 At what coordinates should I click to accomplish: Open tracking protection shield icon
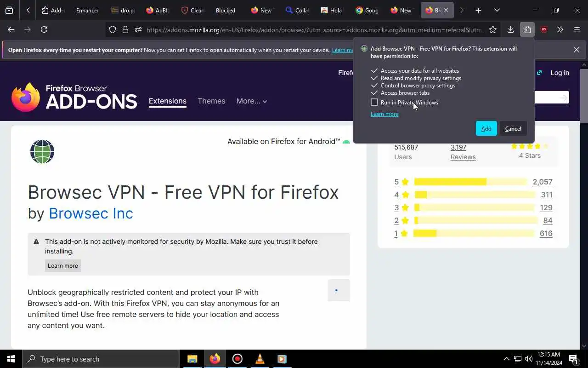coord(113,29)
